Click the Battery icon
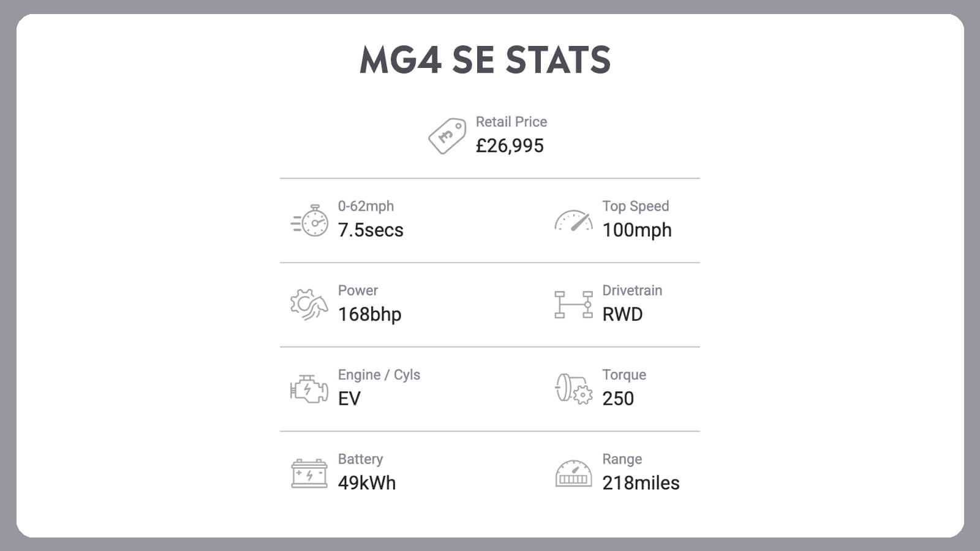The width and height of the screenshot is (980, 551). coord(309,473)
